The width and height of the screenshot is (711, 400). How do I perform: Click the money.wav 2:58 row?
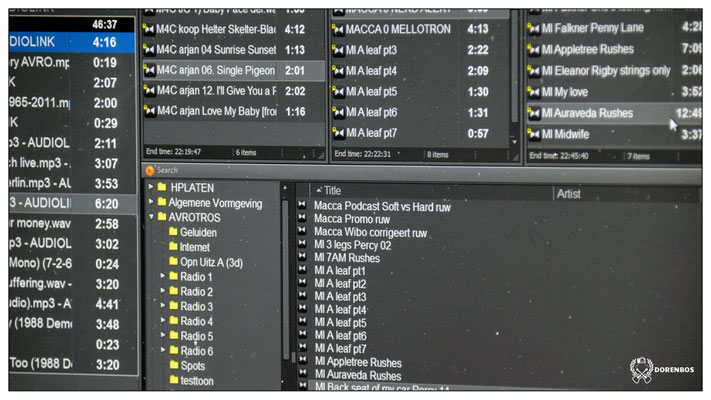pos(72,224)
